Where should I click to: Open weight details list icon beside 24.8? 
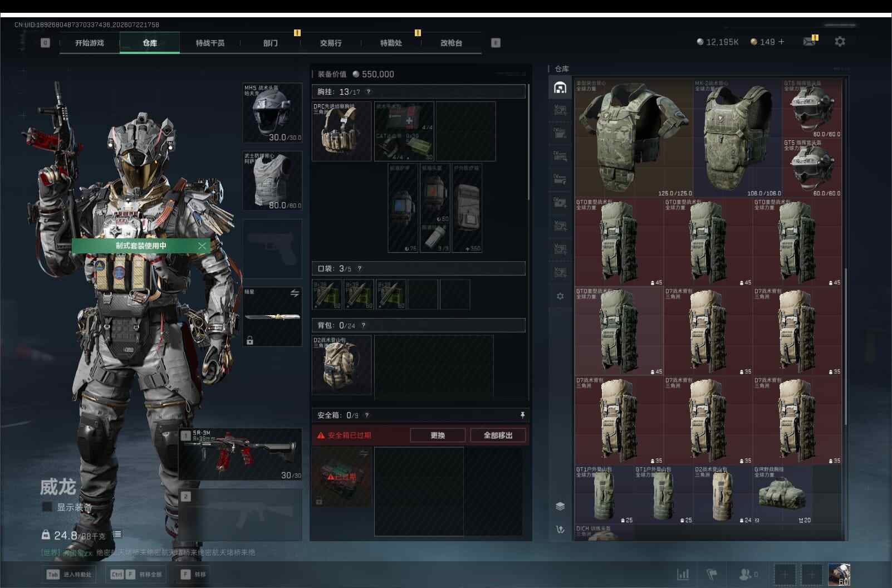point(117,535)
